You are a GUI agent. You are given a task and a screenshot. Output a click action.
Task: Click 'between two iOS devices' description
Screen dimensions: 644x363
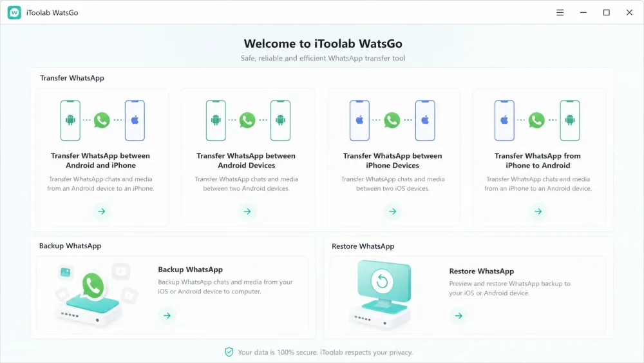pyautogui.click(x=393, y=184)
